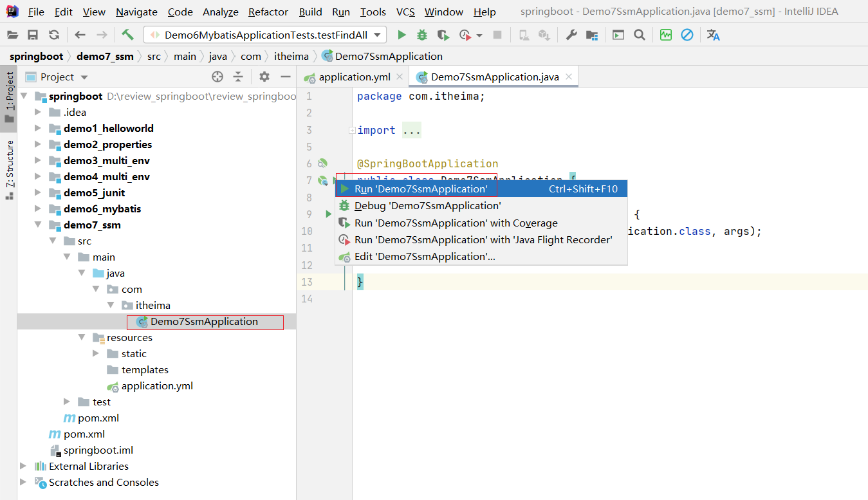Open the Refactor menu
Viewport: 868px width, 500px height.
tap(268, 12)
